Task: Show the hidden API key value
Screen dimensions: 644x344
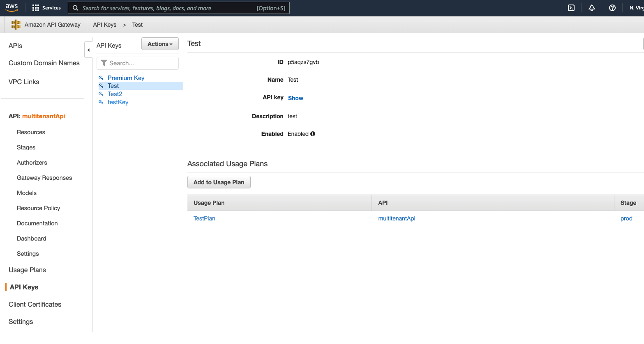Action: (x=295, y=98)
